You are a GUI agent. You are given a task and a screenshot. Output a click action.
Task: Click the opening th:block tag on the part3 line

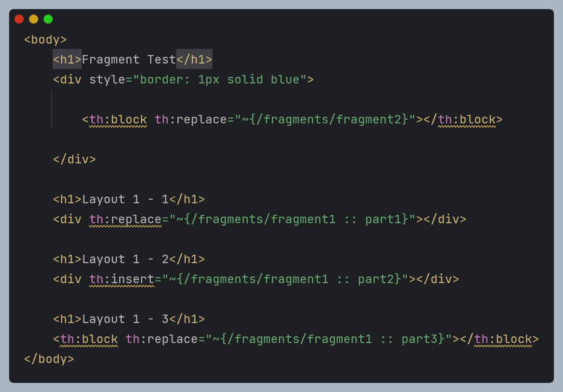85,339
